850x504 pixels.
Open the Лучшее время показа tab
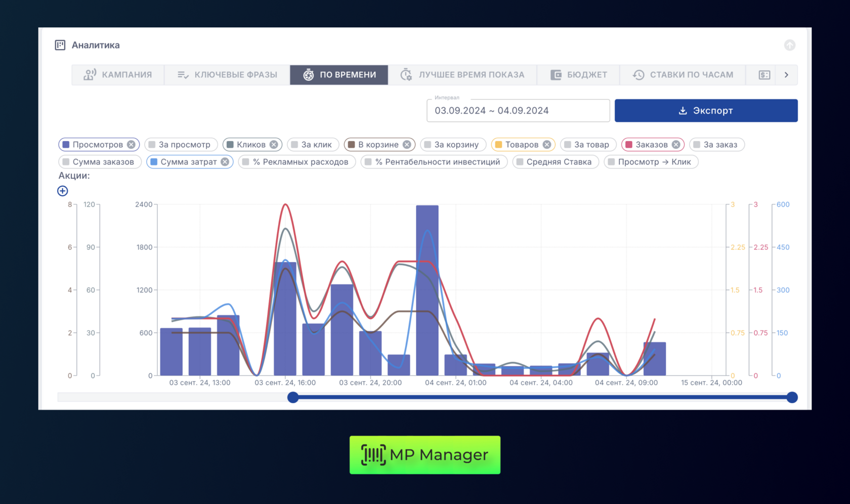(x=462, y=75)
